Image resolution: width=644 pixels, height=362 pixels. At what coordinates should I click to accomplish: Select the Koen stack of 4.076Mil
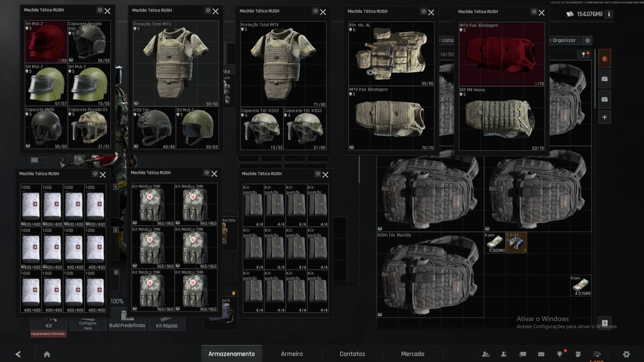pos(580,286)
